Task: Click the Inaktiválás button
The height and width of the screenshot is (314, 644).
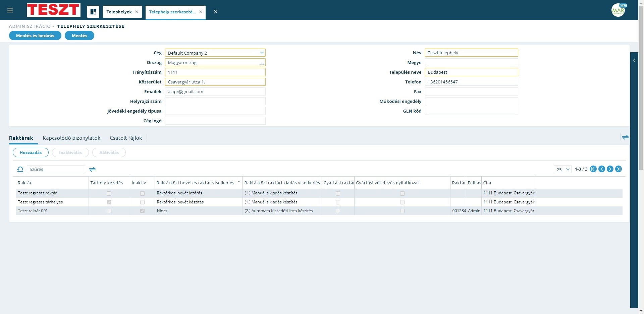Action: (x=70, y=152)
